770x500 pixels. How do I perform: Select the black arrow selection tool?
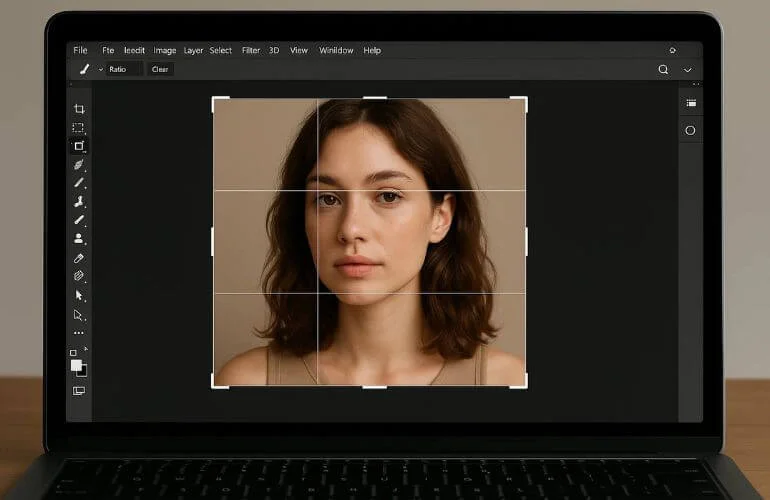click(79, 295)
